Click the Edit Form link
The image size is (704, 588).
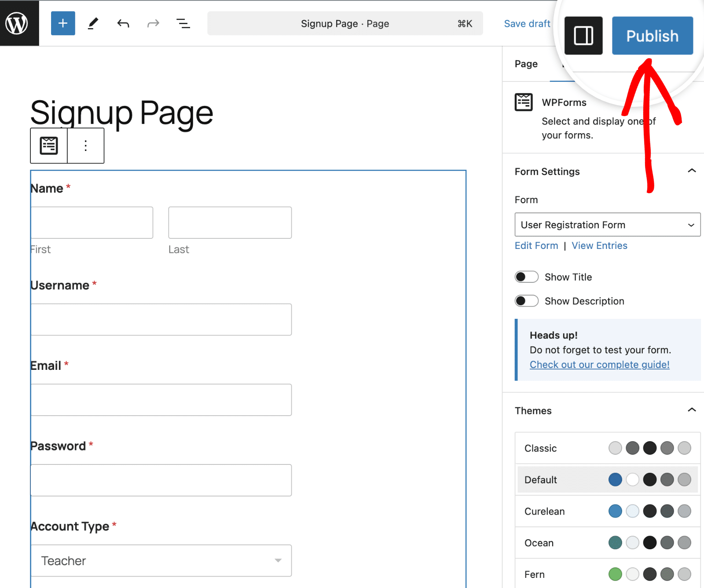[536, 245]
